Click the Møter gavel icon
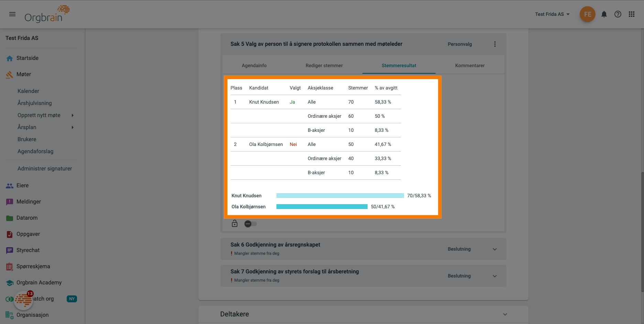Viewport: 644px width, 324px height. pyautogui.click(x=10, y=74)
